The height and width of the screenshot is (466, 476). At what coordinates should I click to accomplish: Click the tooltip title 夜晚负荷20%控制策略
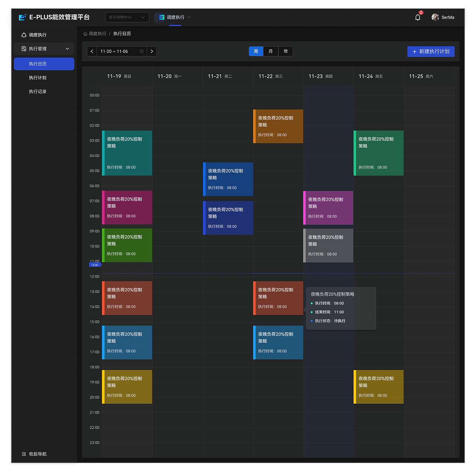[x=332, y=294]
